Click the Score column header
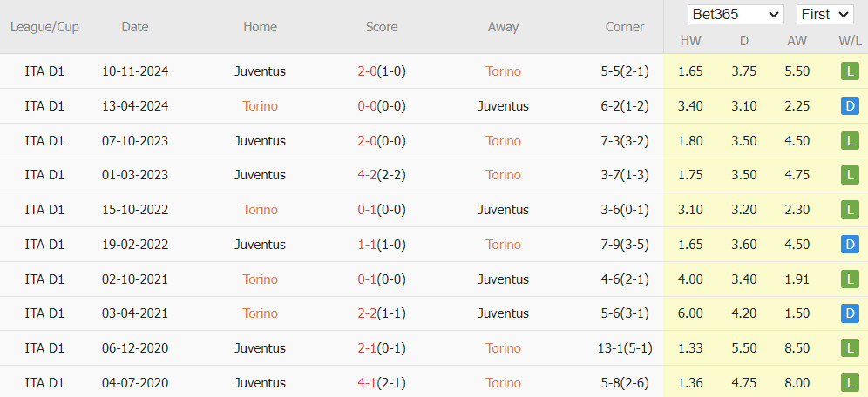Image resolution: width=868 pixels, height=397 pixels. [382, 26]
